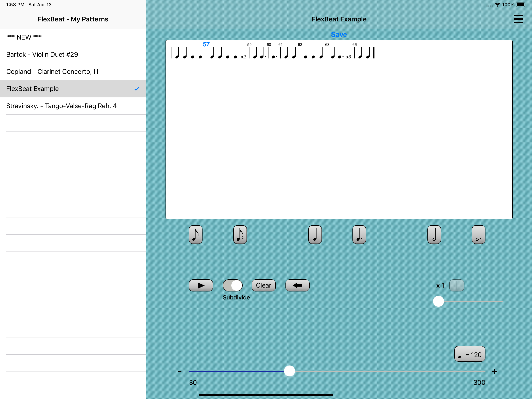Viewport: 532px width, 399px height.
Task: Tap the dotted eighth note button
Action: pos(240,235)
